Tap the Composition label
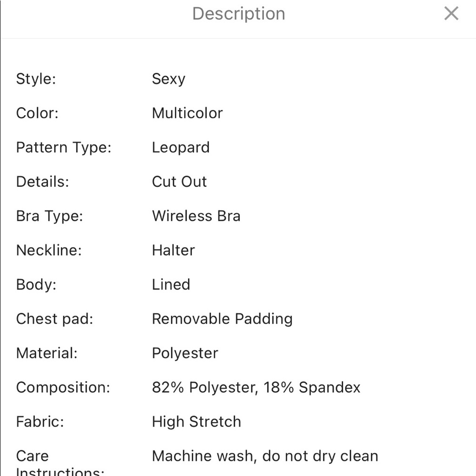Image resolution: width=476 pixels, height=476 pixels. click(x=63, y=387)
